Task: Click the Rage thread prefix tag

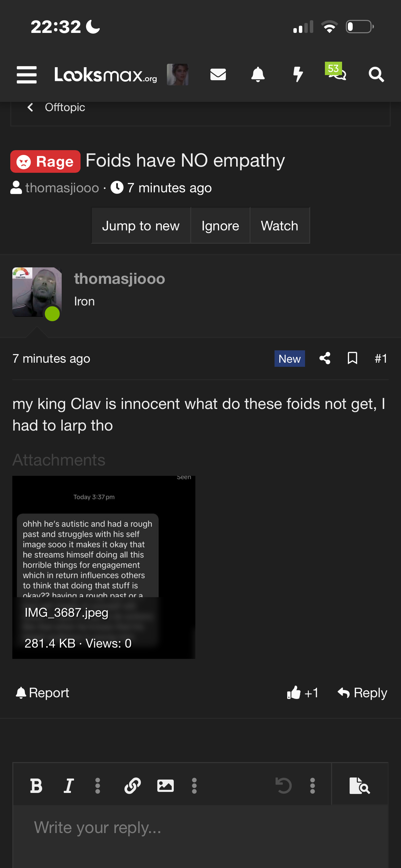Action: (x=45, y=161)
